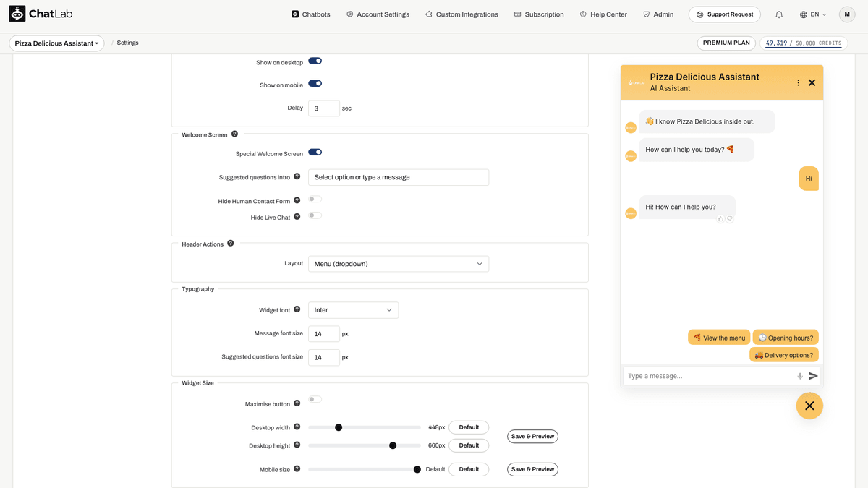Open the EN language dropdown
868x488 pixels.
click(x=814, y=14)
